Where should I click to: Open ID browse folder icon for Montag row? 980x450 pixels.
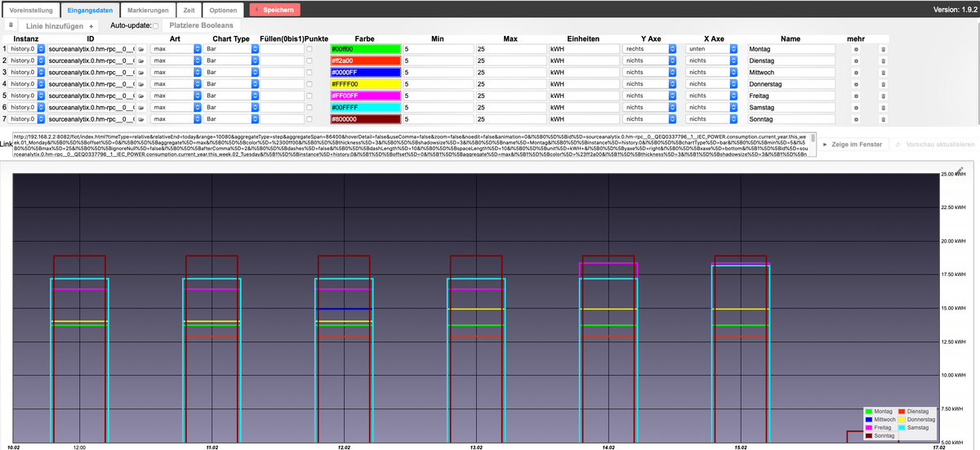click(140, 49)
